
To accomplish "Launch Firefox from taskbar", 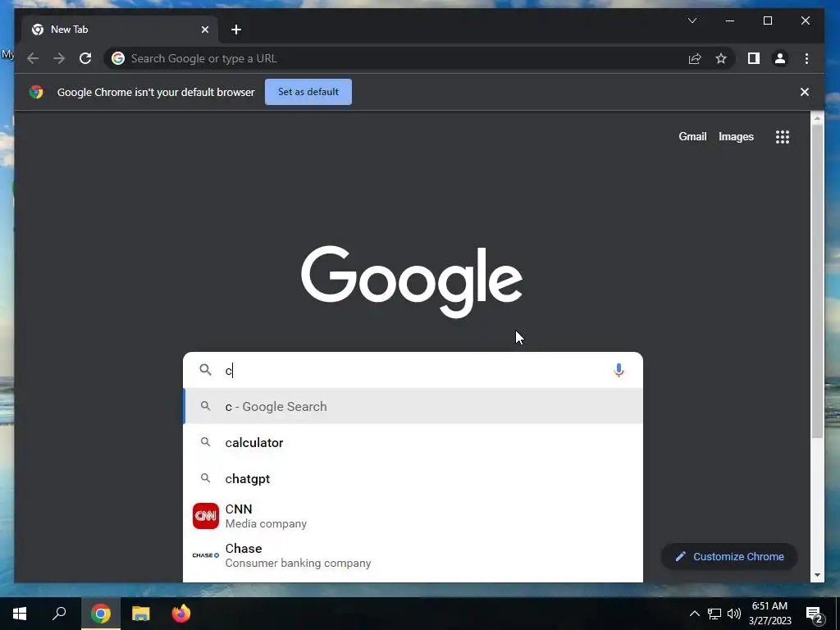I will (181, 614).
